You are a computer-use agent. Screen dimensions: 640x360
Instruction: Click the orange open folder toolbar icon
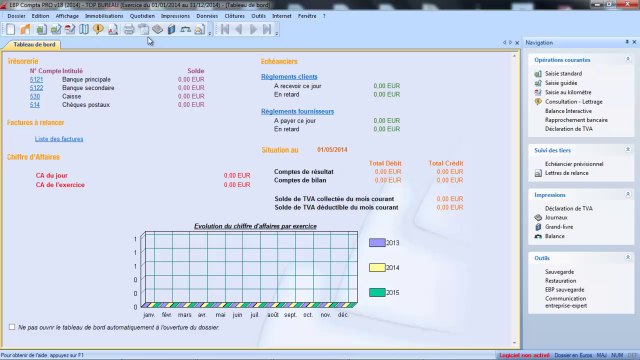[x=25, y=29]
